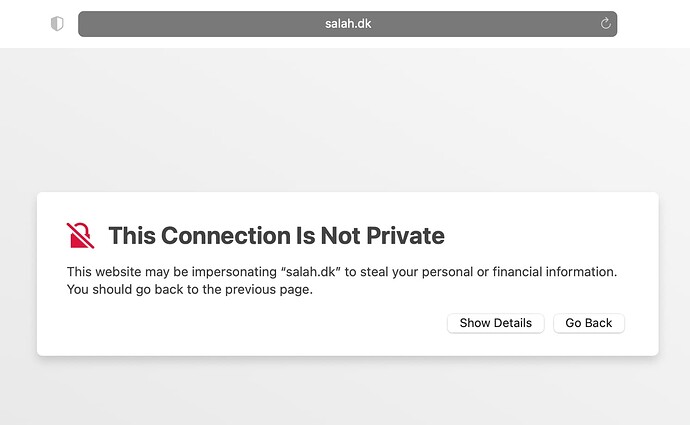
Task: Click blank toolbar space right of address bar
Action: tap(653, 24)
